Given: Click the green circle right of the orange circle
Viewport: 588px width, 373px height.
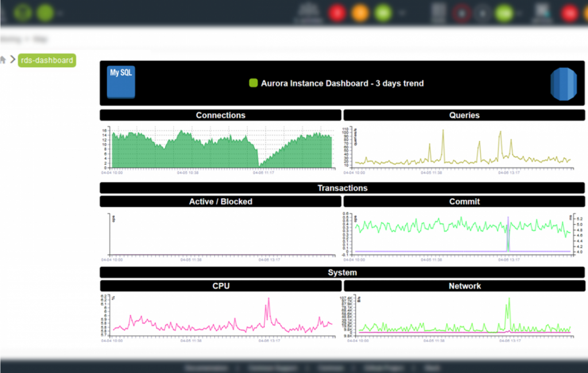Looking at the screenshot, I should click(x=383, y=13).
